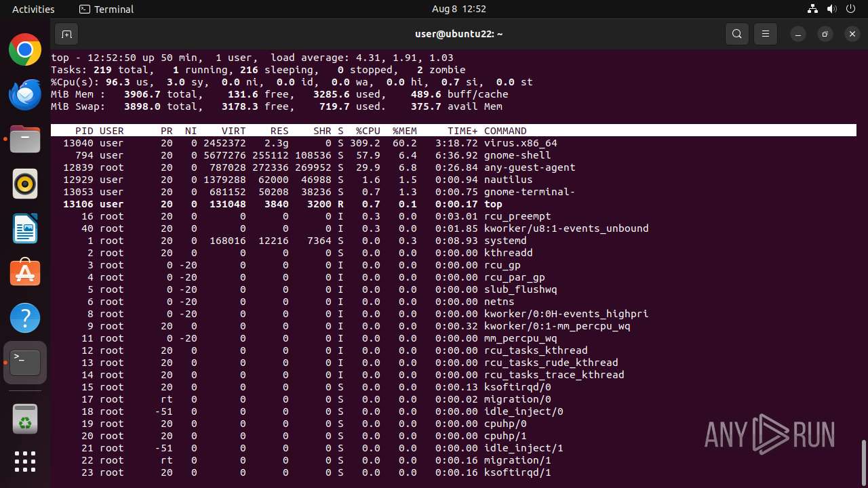
Task: Select the kthreadd process name
Action: (x=508, y=253)
